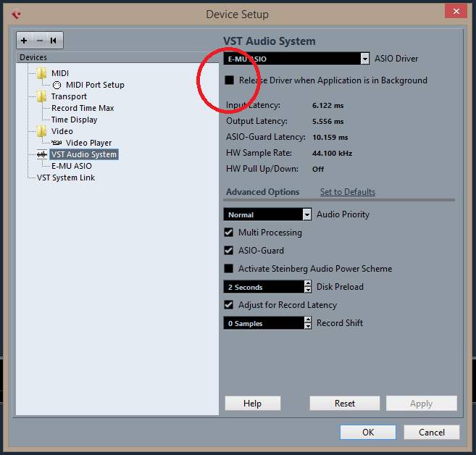Click the Set to Defaults link

coord(348,192)
